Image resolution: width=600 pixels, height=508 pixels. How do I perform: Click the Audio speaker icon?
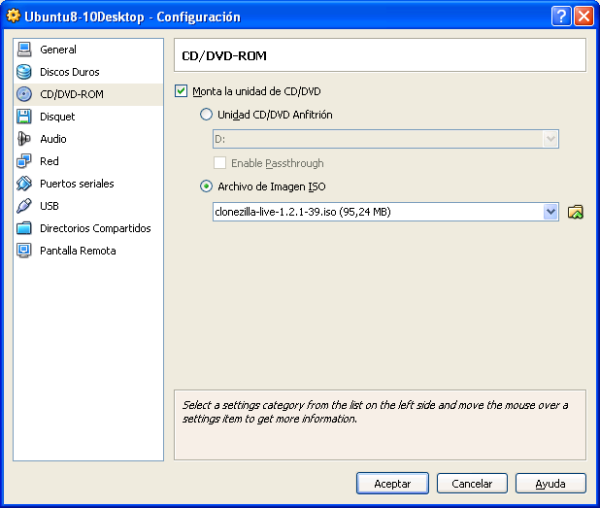[24, 139]
